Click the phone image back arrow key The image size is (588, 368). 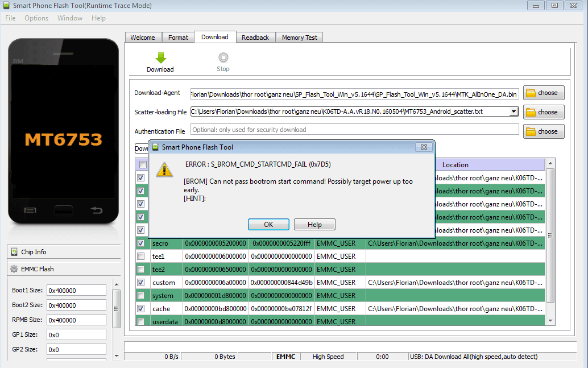(x=97, y=210)
